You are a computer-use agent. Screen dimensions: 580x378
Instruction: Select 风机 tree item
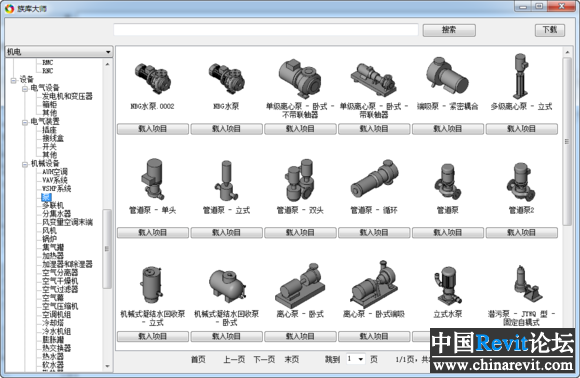click(x=50, y=230)
